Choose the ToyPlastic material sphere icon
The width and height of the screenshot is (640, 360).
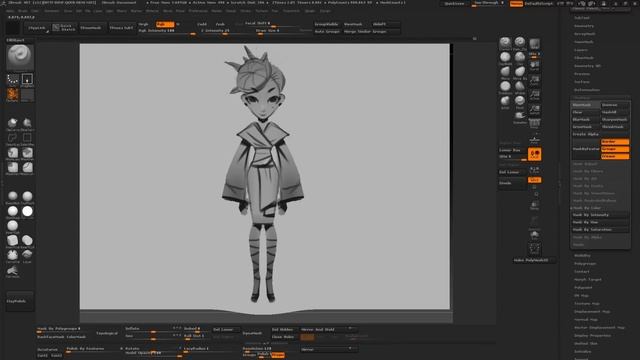point(27,197)
